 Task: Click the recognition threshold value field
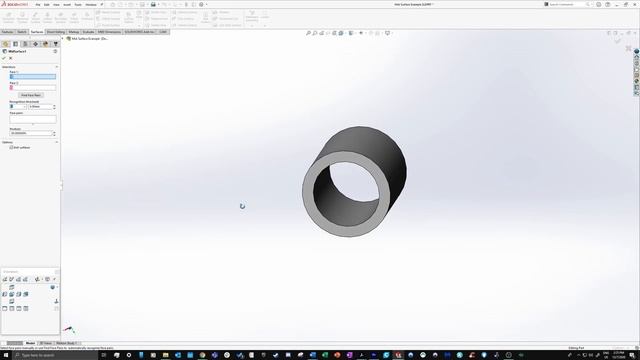tap(40, 107)
